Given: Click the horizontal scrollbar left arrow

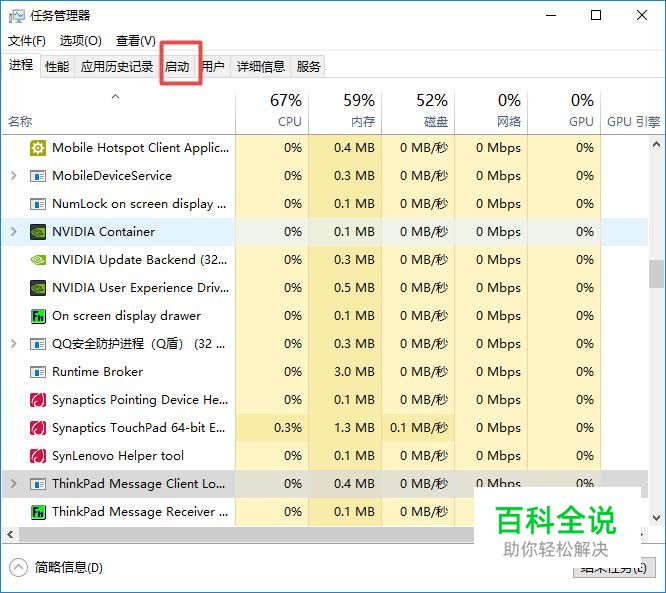Looking at the screenshot, I should [10, 535].
